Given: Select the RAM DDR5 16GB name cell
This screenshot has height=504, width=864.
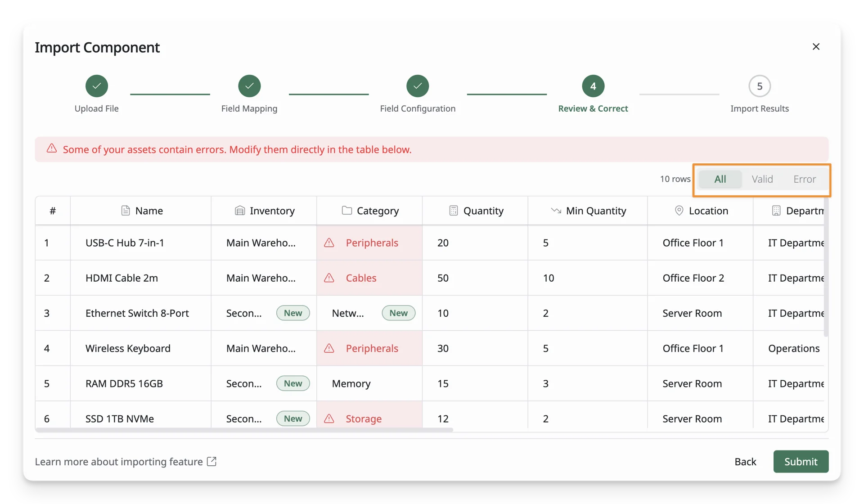Looking at the screenshot, I should [x=140, y=383].
